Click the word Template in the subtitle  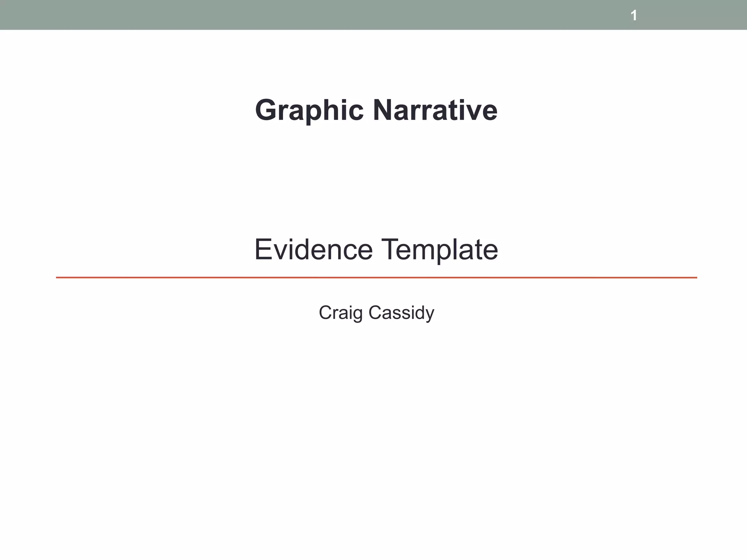point(440,249)
